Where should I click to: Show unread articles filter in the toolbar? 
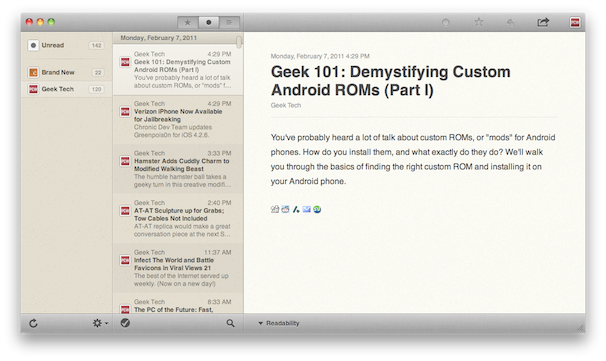tap(209, 22)
